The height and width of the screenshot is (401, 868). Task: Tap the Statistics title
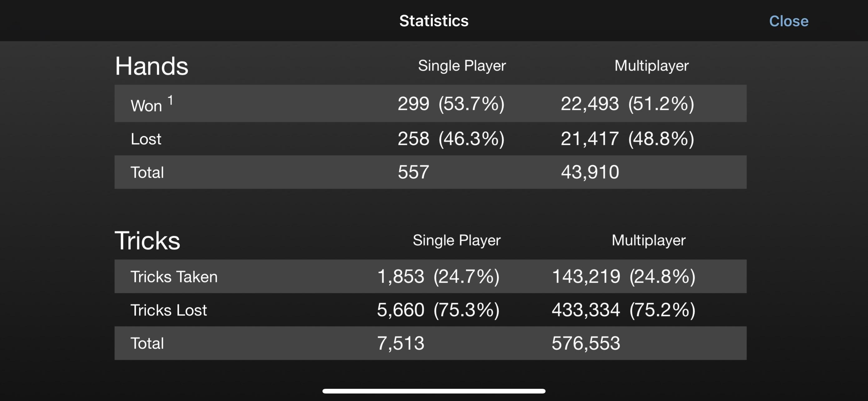pyautogui.click(x=434, y=21)
